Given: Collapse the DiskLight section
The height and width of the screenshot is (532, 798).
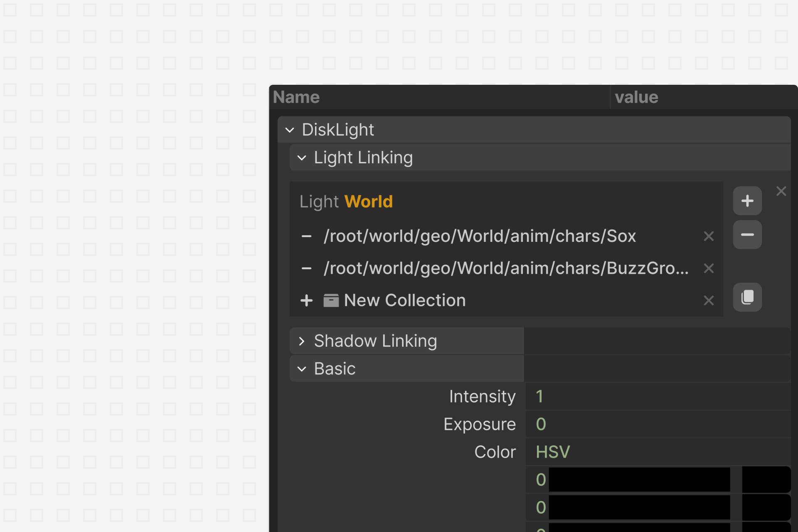Looking at the screenshot, I should click(290, 130).
